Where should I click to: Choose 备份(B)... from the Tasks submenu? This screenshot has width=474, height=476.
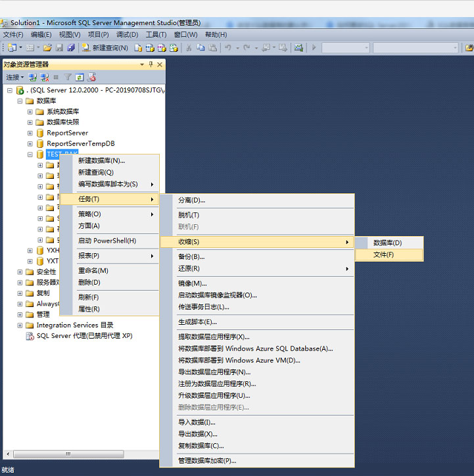[191, 256]
